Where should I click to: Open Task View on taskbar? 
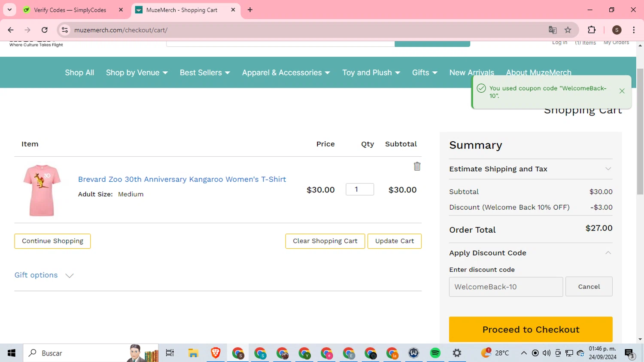tap(170, 353)
